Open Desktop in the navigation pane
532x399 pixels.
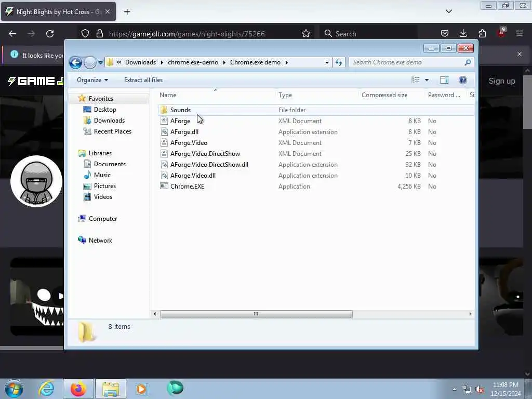[x=105, y=110]
